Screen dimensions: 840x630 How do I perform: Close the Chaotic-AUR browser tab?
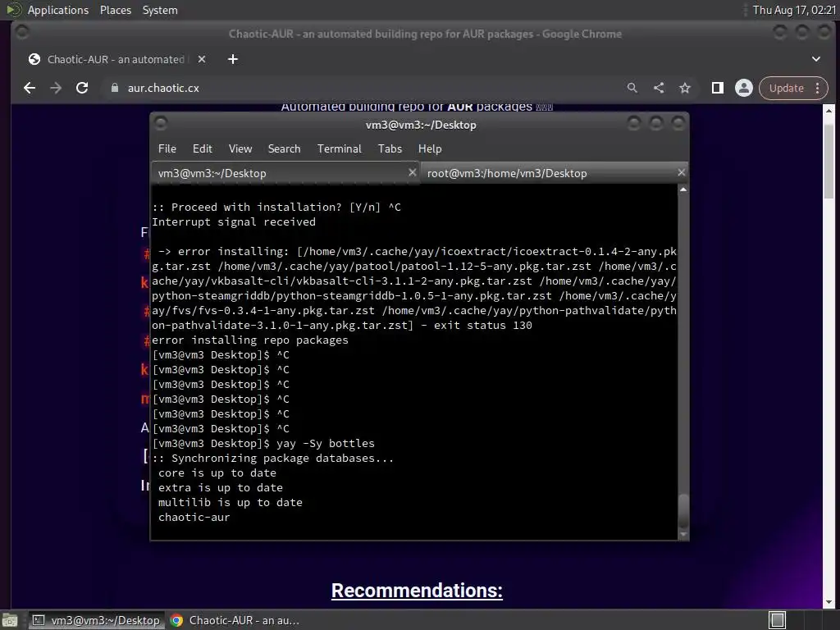coord(202,59)
